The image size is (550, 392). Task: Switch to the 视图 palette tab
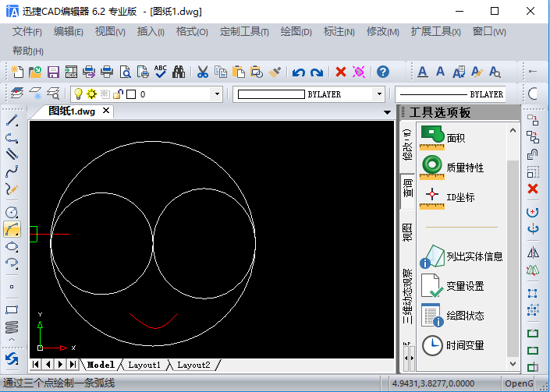[407, 232]
